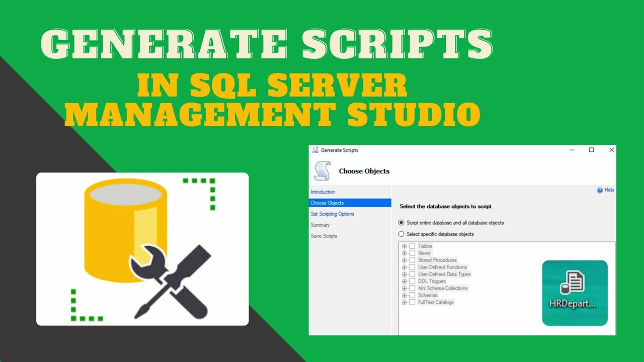Select the FullText Catalogs label
The image size is (644, 362).
[x=436, y=303]
